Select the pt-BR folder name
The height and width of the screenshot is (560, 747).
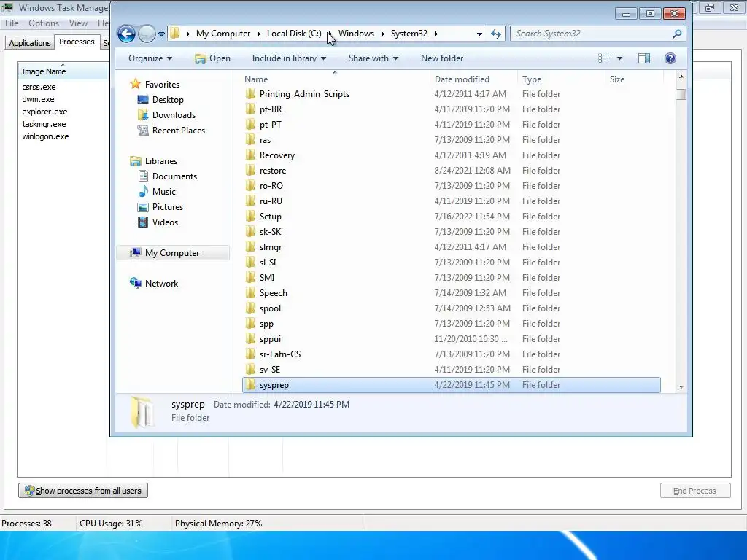[271, 109]
